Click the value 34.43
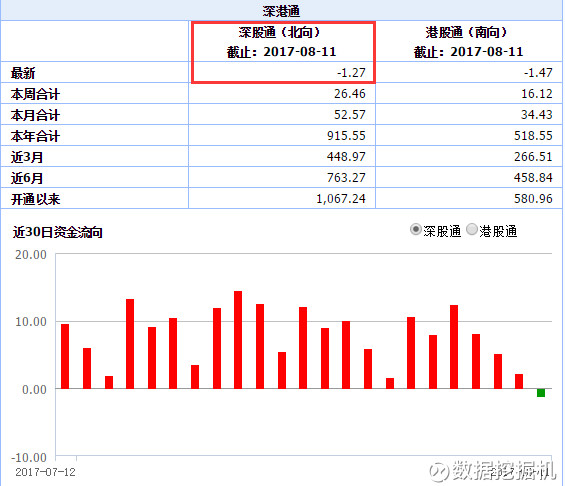The image size is (565, 486). [x=537, y=115]
